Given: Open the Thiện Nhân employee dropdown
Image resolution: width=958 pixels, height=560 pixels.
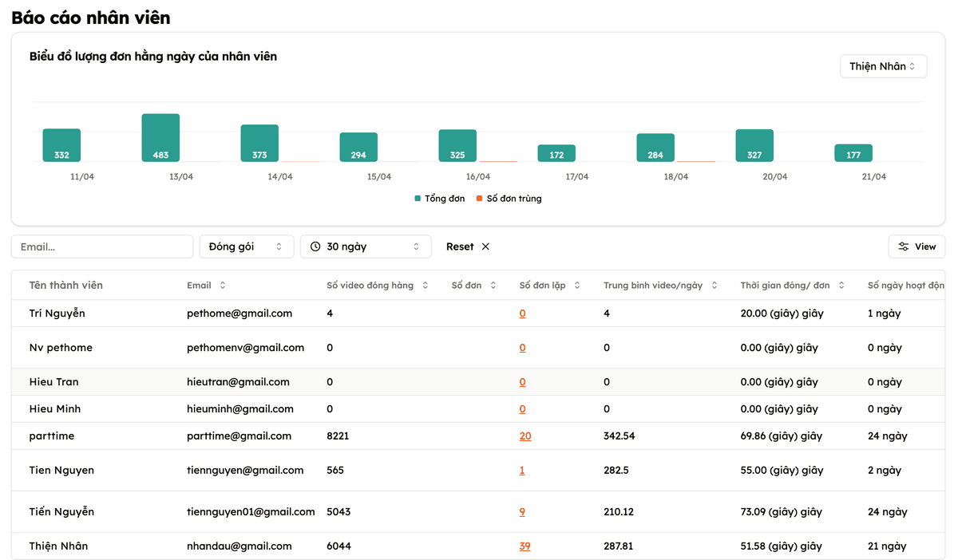Looking at the screenshot, I should pyautogui.click(x=883, y=66).
